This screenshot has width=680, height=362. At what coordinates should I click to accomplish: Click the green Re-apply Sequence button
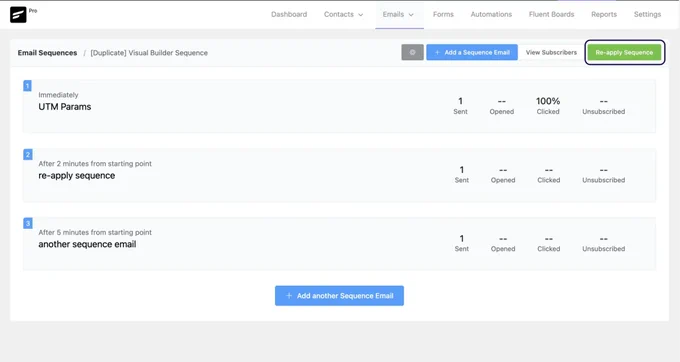(x=624, y=52)
